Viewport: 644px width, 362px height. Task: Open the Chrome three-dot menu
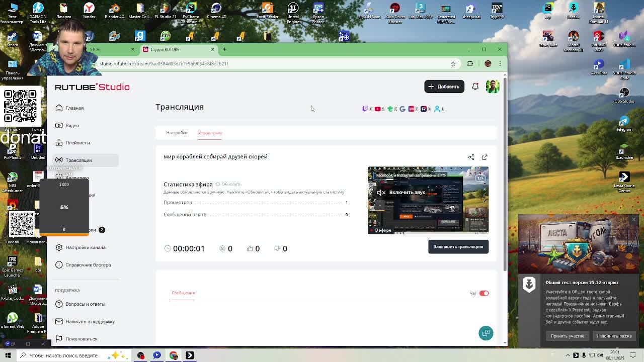coord(500,64)
